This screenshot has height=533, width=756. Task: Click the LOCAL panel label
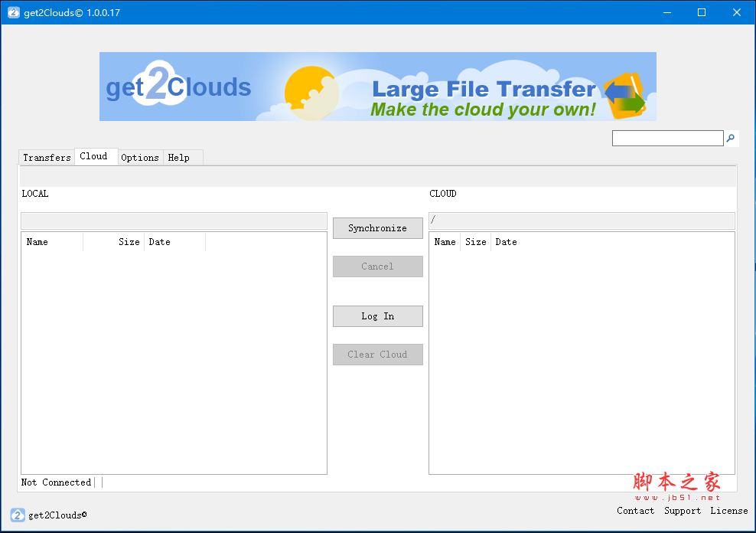tap(35, 194)
